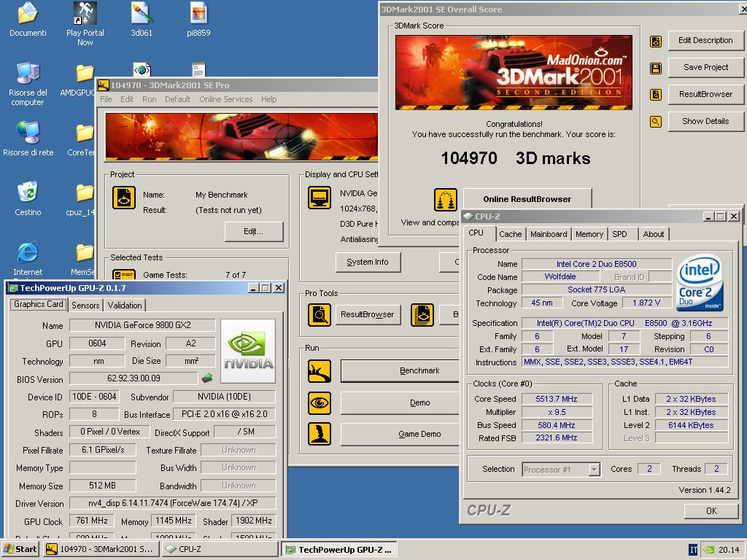Viewport: 747px width, 560px height.
Task: Switch to CPU-Z from the taskbar
Action: (220, 550)
